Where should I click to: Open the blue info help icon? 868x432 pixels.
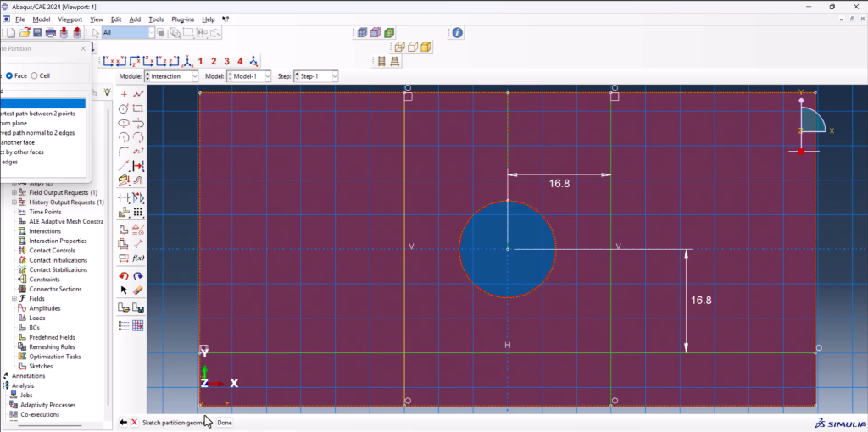tap(457, 33)
